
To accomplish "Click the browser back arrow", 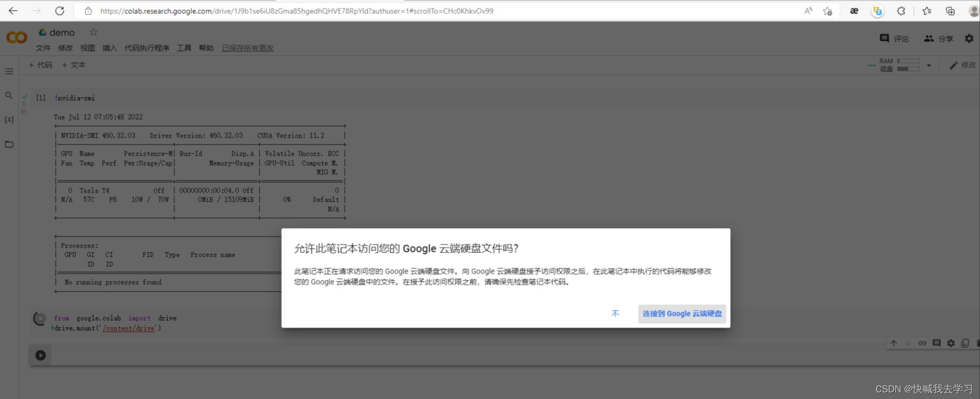I will coord(13,11).
